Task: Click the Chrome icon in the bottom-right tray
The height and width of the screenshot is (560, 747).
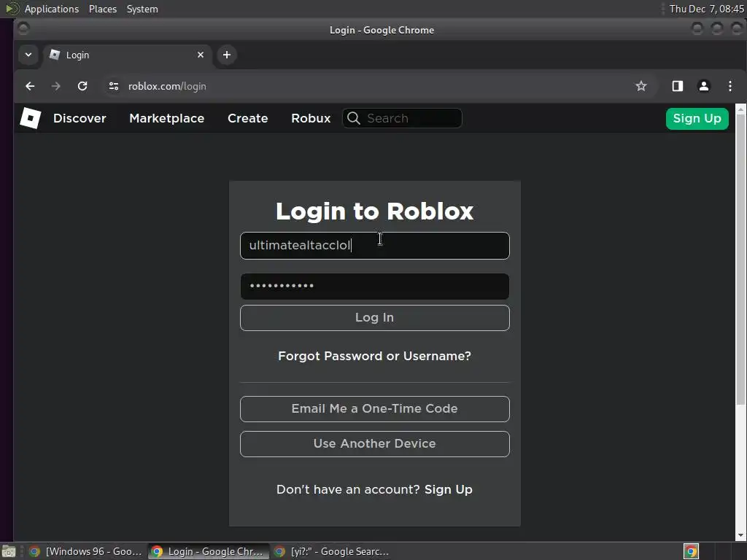Action: pyautogui.click(x=691, y=551)
